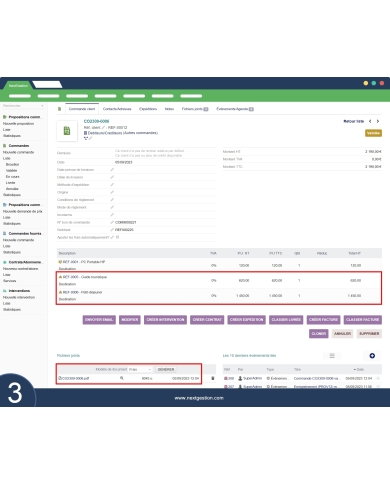The image size is (390, 484).
Task: Open the search box dropdown arrow
Action: pyautogui.click(x=42, y=106)
